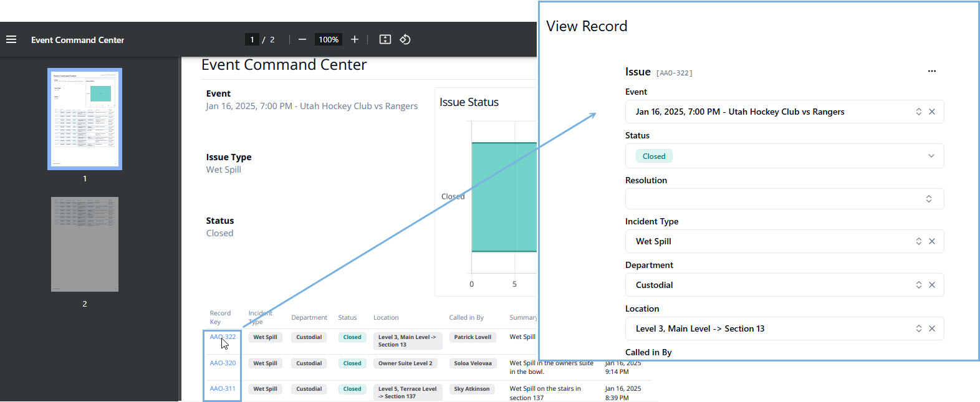Click the teal Closed status bar

pos(504,197)
